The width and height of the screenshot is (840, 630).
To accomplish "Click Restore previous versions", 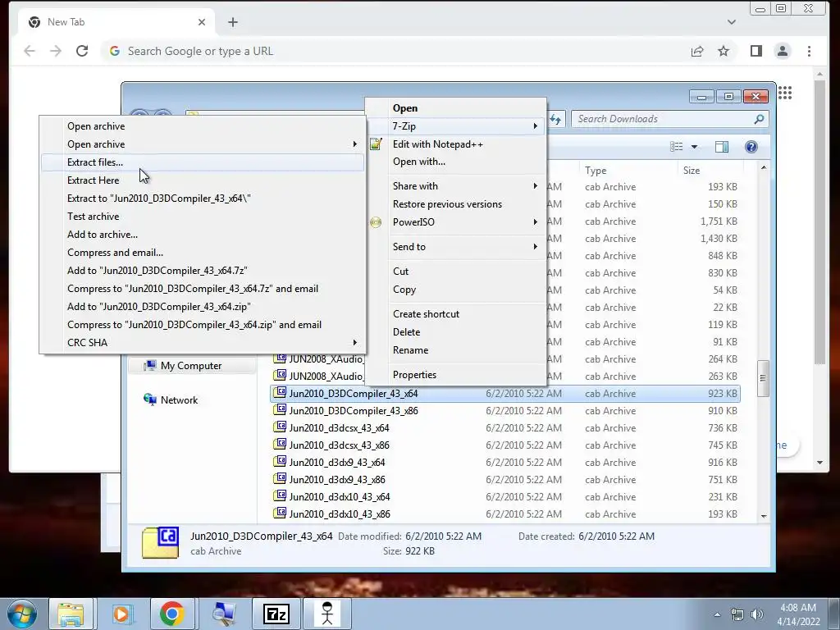I will pyautogui.click(x=455, y=204).
